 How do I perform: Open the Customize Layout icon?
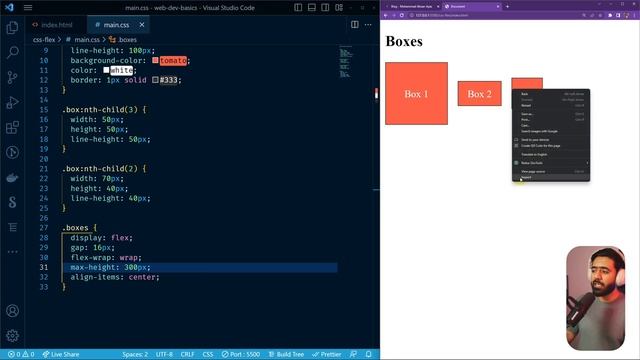point(339,7)
